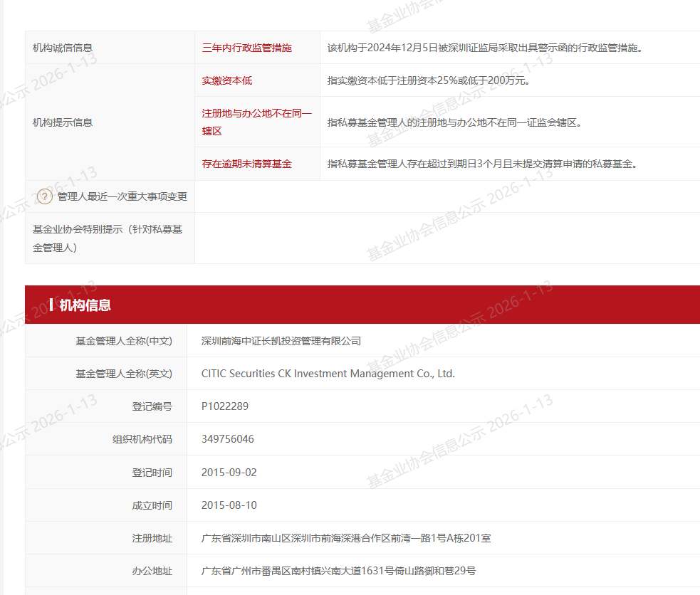The height and width of the screenshot is (595, 700).
Task: Click 管理人最近一次重大事项变更 label
Action: tap(122, 196)
